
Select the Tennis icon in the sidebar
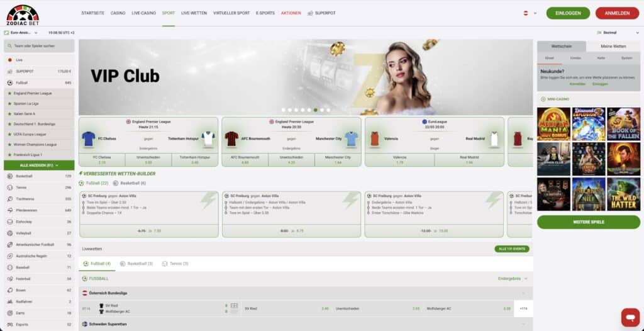coord(10,188)
